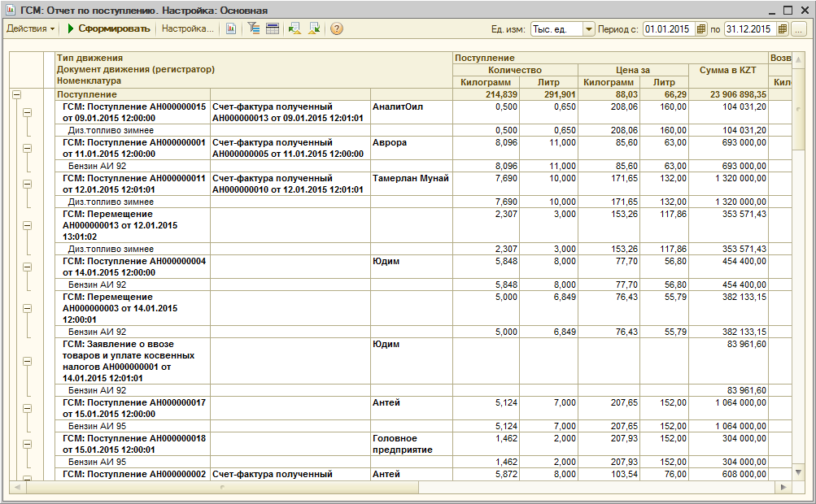This screenshot has height=504, width=816.
Task: Collapse the Перемещение АН000000013 row group
Action: pyautogui.click(x=27, y=225)
